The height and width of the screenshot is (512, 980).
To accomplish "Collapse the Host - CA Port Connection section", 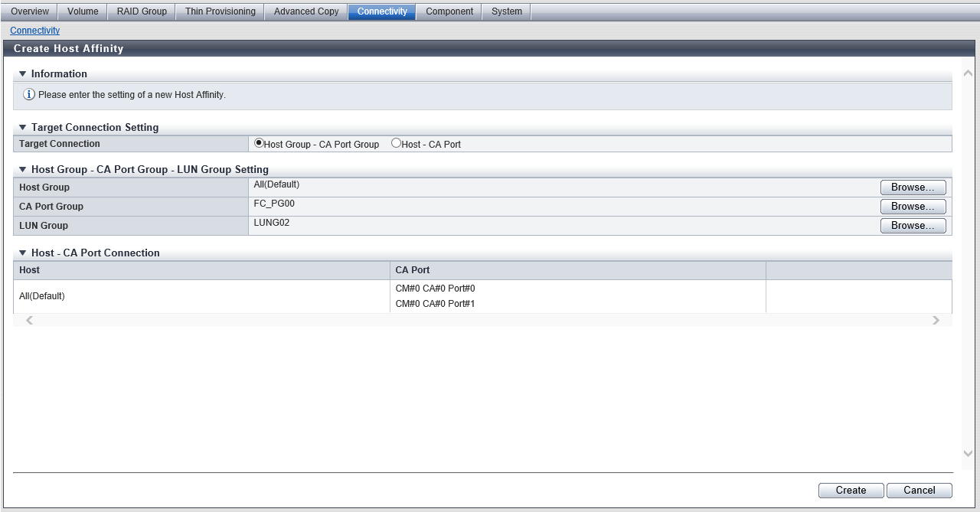I will [x=23, y=253].
